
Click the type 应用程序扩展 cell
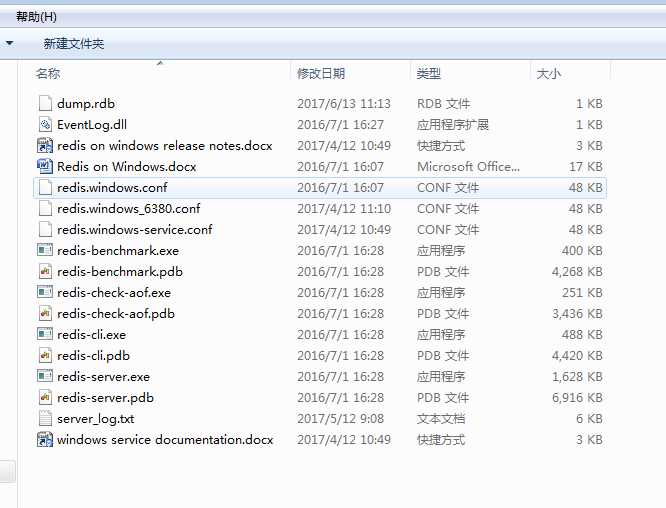pos(453,124)
